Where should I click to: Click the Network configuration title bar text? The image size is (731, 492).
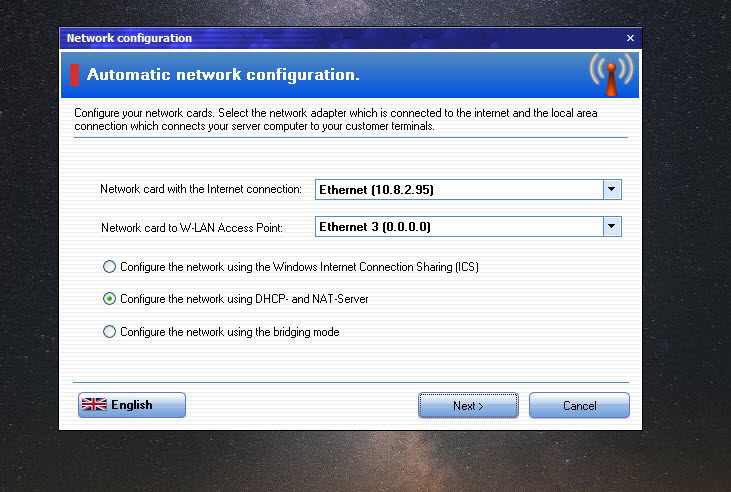click(x=129, y=38)
